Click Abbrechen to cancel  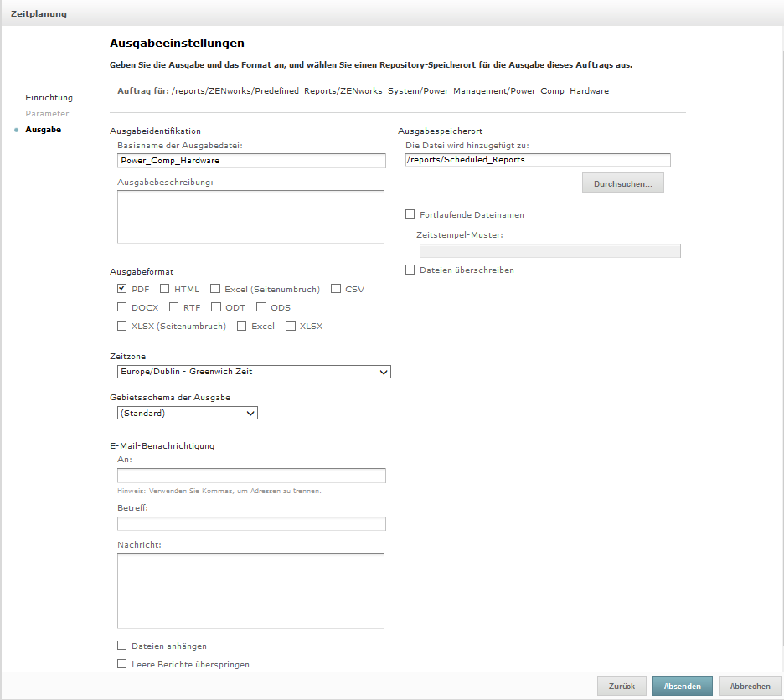pos(750,686)
